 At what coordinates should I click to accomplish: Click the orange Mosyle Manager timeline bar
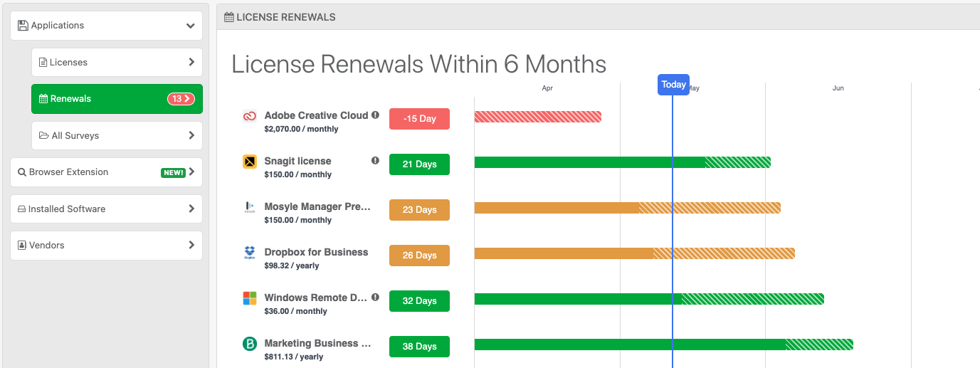(628, 208)
